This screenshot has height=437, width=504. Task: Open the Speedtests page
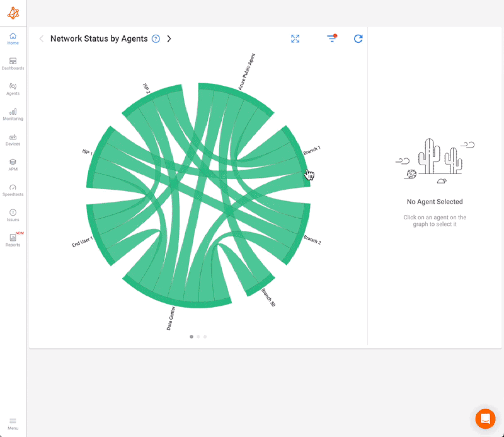[13, 190]
